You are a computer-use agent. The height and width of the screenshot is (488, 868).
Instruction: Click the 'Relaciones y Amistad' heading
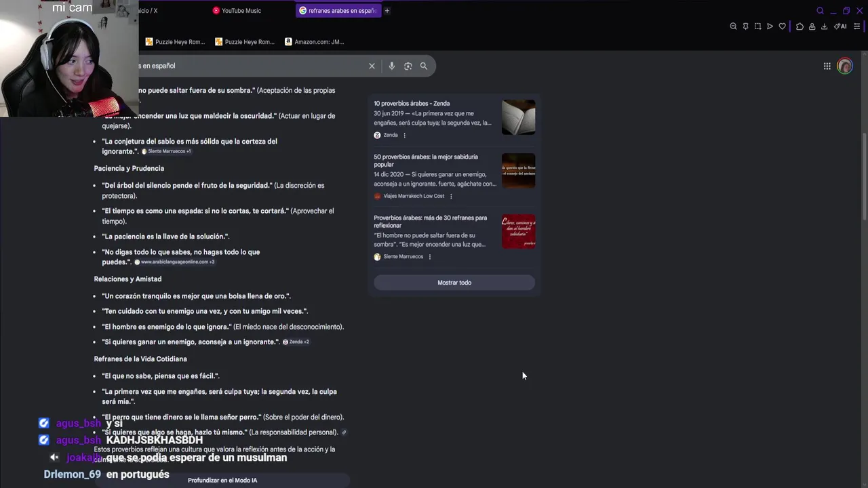[127, 279]
